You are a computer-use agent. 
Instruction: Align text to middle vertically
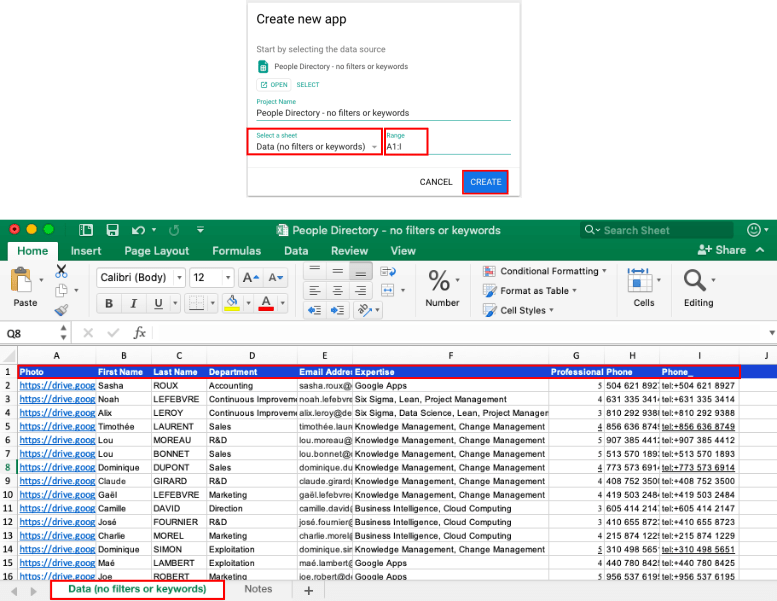337,271
